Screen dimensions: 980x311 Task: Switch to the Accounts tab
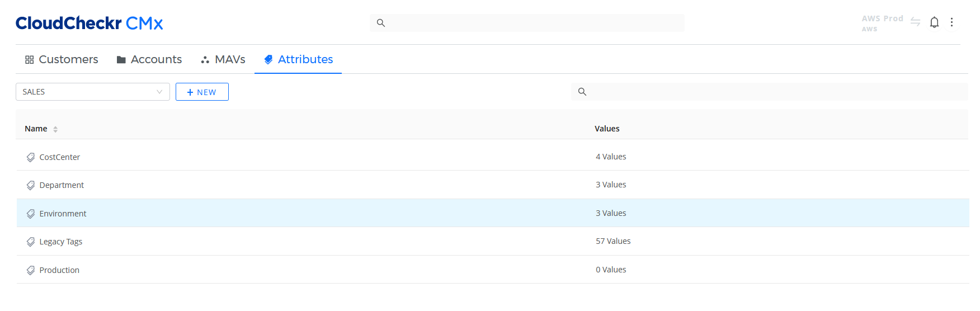coord(149,59)
